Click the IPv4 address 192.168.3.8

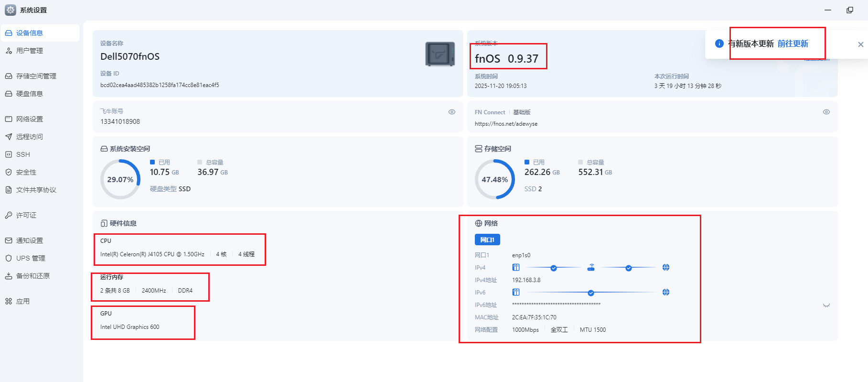(526, 280)
